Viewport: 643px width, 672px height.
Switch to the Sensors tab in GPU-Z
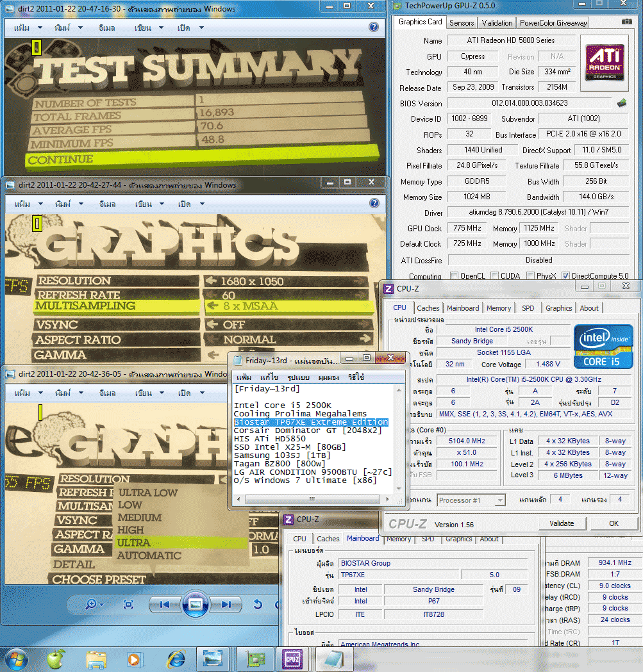[462, 22]
